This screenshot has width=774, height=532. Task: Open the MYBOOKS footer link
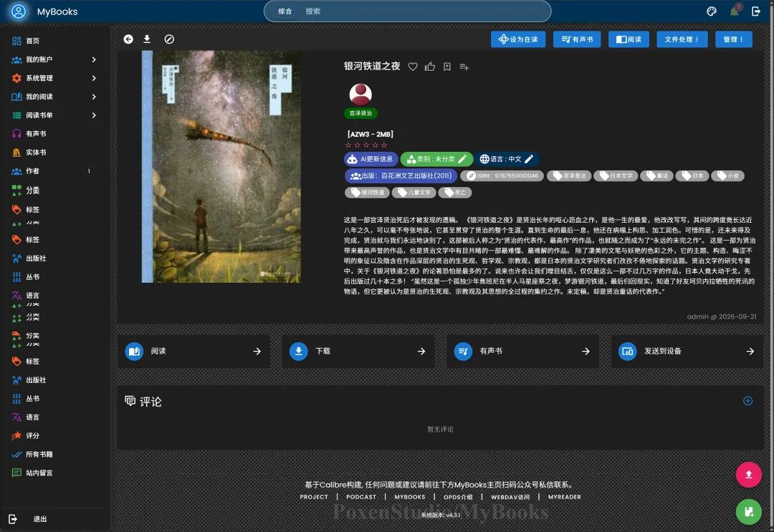click(x=410, y=497)
